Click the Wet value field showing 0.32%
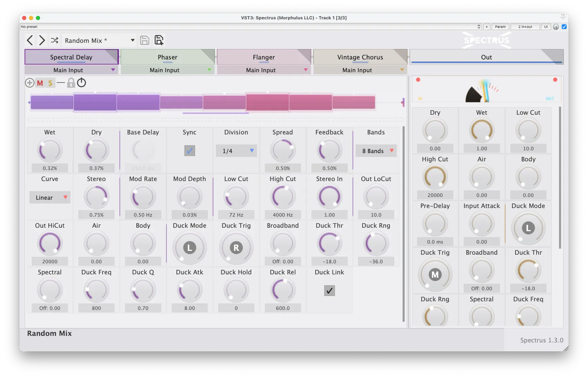Screen dimensions: 588x377 click(50, 168)
